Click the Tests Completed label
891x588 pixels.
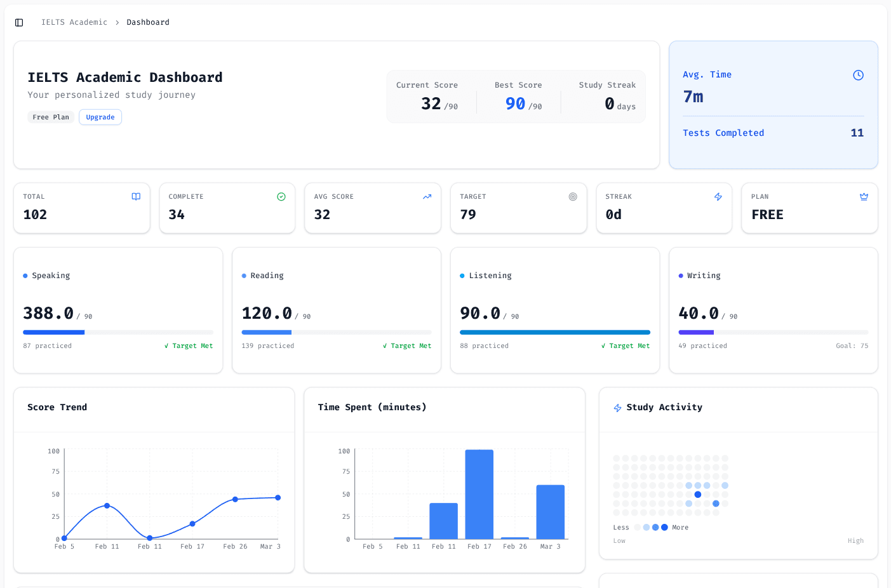[723, 133]
